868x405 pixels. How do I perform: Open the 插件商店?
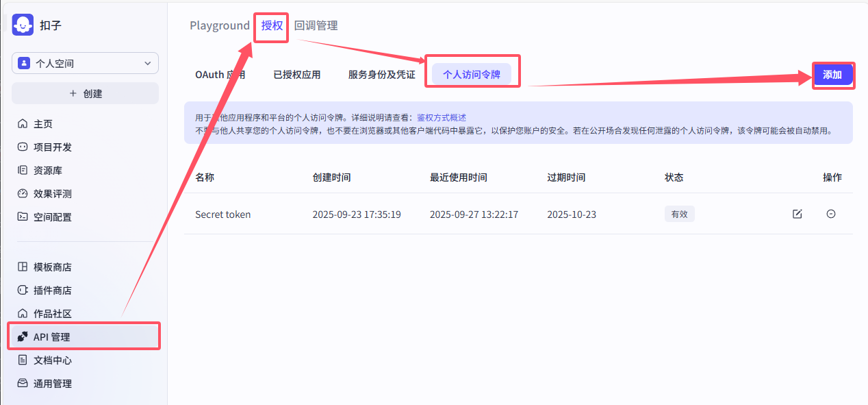[53, 290]
